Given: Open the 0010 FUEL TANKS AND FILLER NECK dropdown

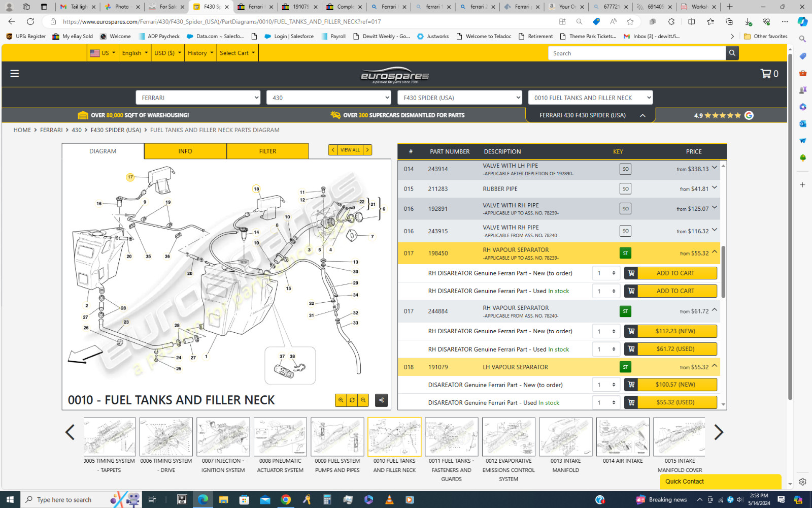Looking at the screenshot, I should [590, 98].
